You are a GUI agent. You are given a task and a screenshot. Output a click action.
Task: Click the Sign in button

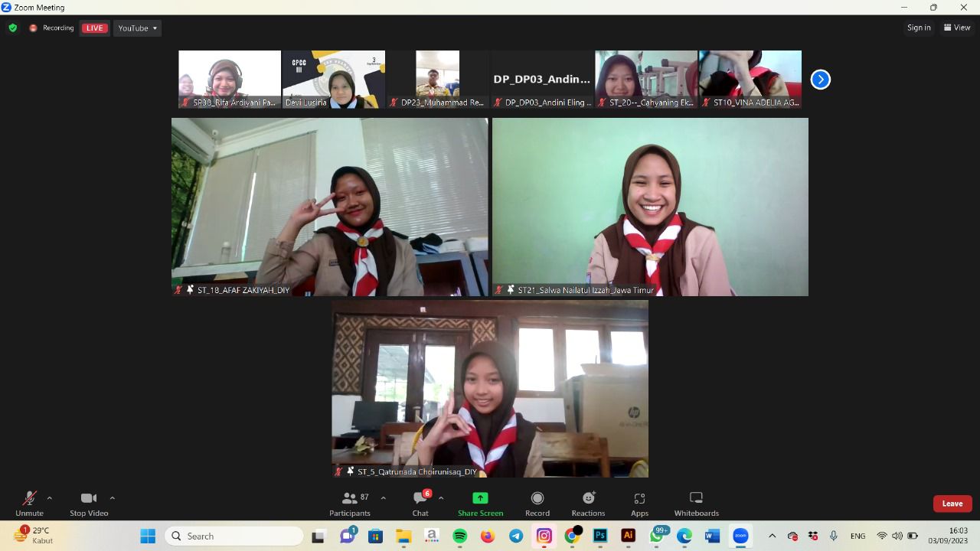point(919,28)
